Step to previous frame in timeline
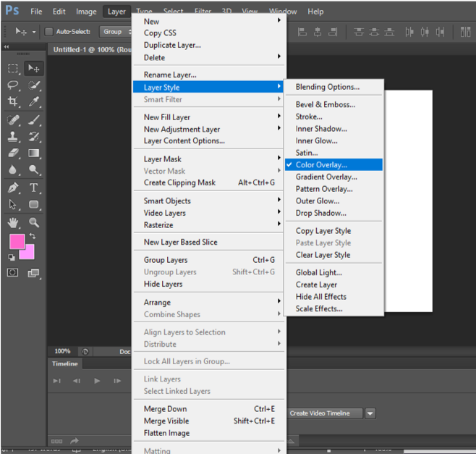476x454 pixels. (x=77, y=381)
